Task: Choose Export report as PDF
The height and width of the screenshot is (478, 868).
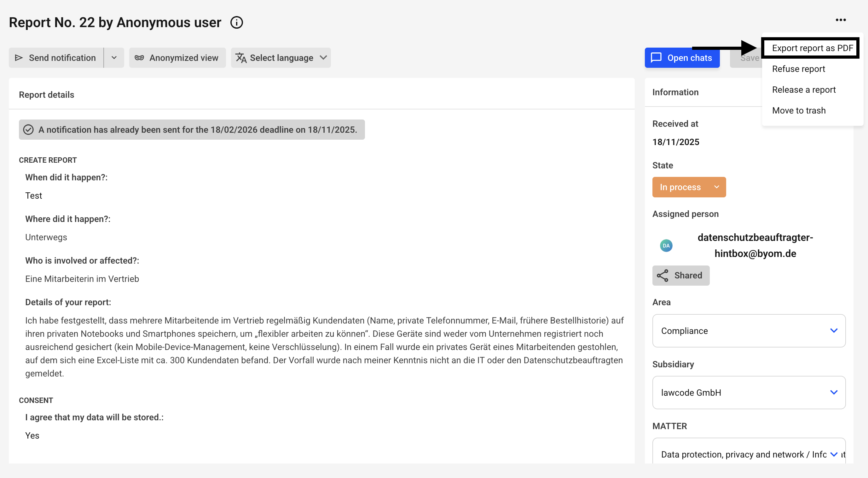Action: coord(812,48)
